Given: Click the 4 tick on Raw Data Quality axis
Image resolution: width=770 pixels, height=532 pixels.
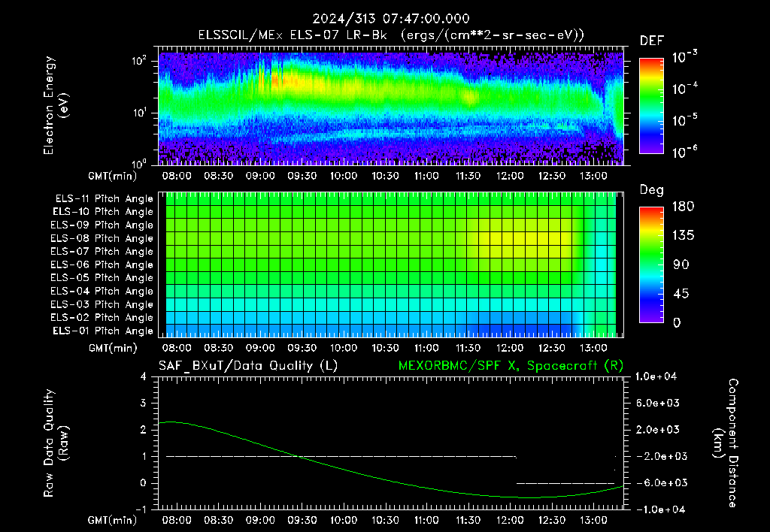Looking at the screenshot, I should (x=144, y=376).
